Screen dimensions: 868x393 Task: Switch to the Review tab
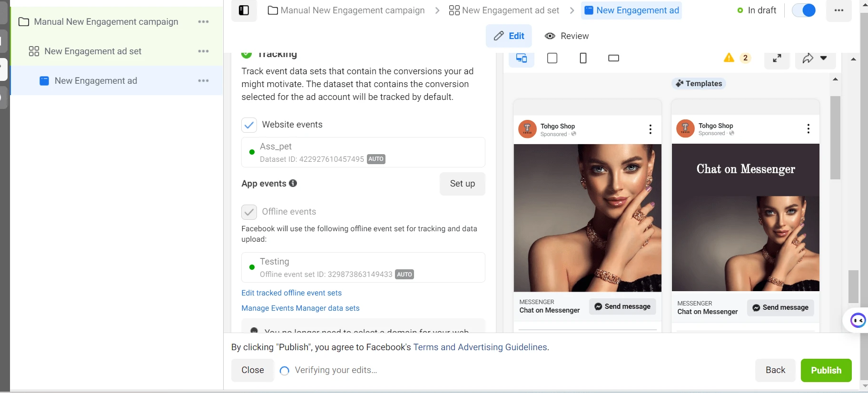(x=566, y=36)
